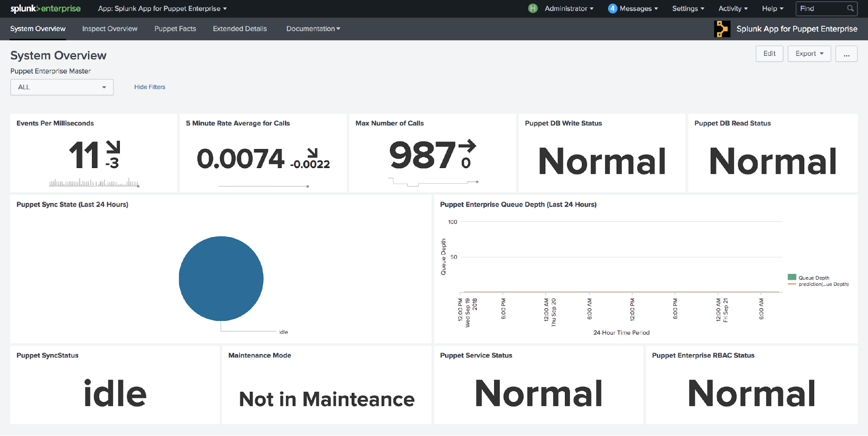Viewport: 868px width, 436px height.
Task: Expand the Documentation dropdown
Action: point(313,29)
